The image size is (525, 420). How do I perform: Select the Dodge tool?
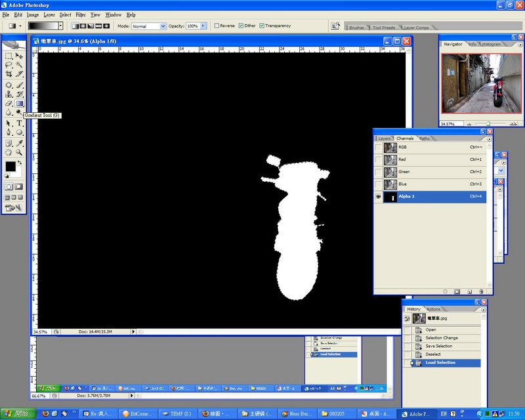point(19,112)
